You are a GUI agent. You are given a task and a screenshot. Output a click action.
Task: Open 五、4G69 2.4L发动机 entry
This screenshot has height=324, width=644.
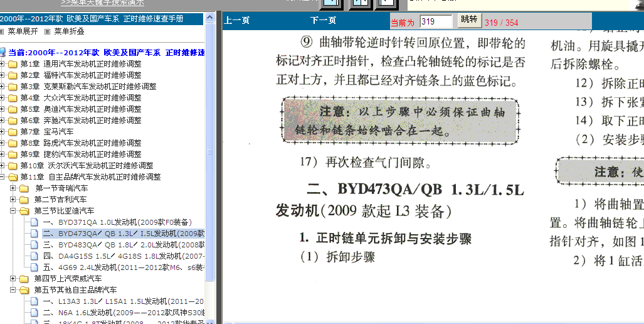(123, 267)
